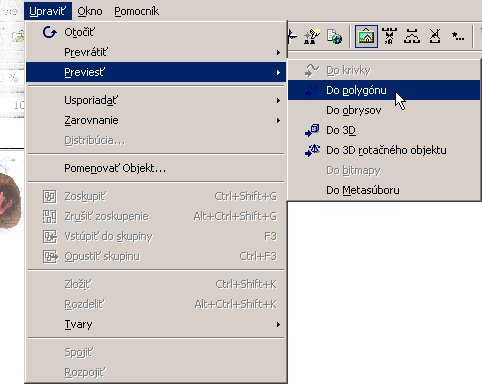Click the dotted star points toolbar icon
Image resolution: width=482 pixels, height=384 pixels.
(x=457, y=36)
